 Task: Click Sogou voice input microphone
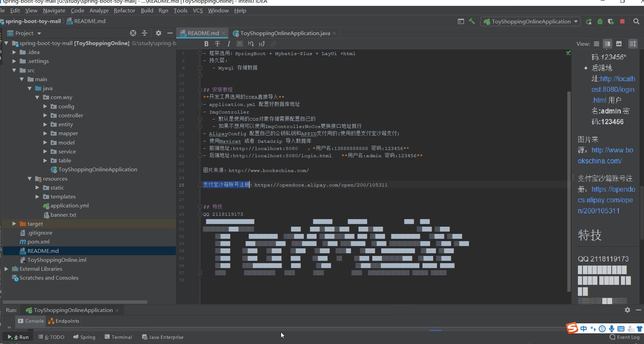pyautogui.click(x=611, y=329)
